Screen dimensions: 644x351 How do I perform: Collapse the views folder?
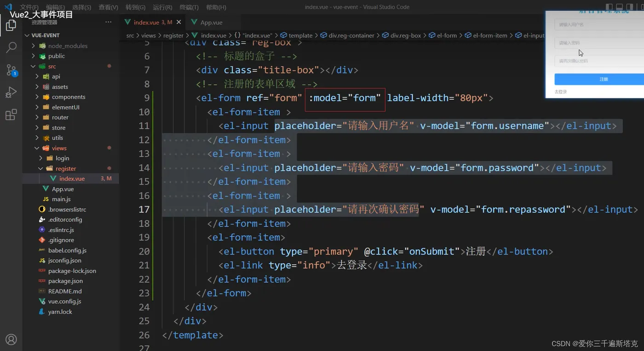click(x=59, y=148)
